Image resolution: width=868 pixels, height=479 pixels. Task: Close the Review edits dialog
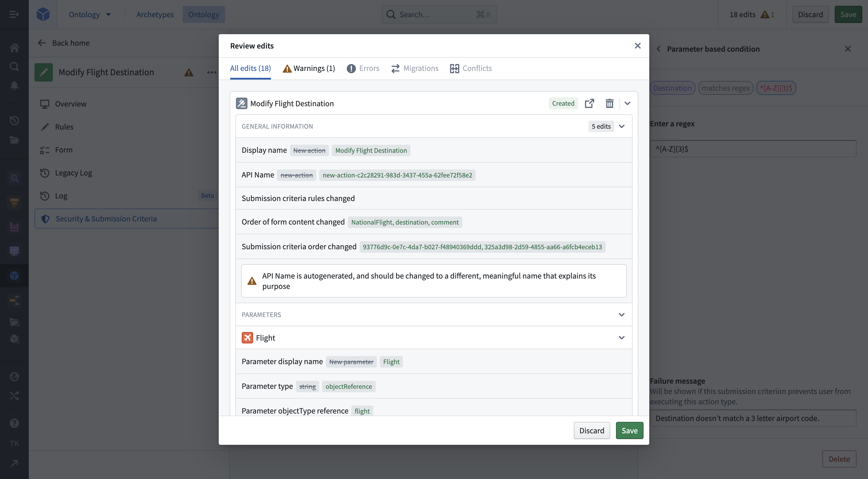click(x=638, y=45)
